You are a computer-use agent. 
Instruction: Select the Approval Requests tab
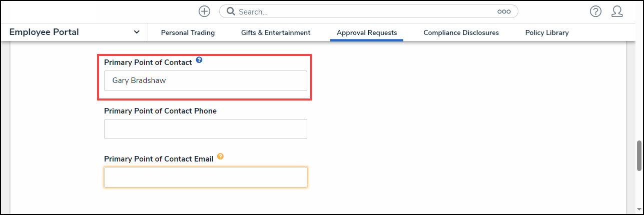367,33
